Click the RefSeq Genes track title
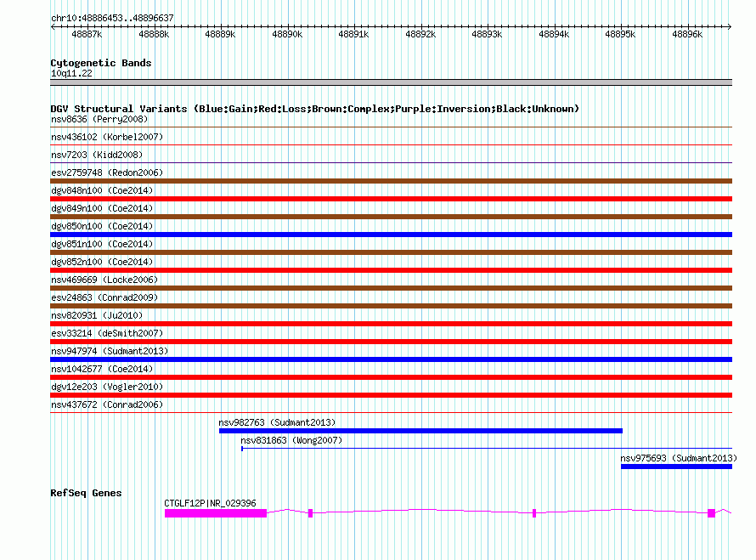The width and height of the screenshot is (756, 560). pos(86,493)
